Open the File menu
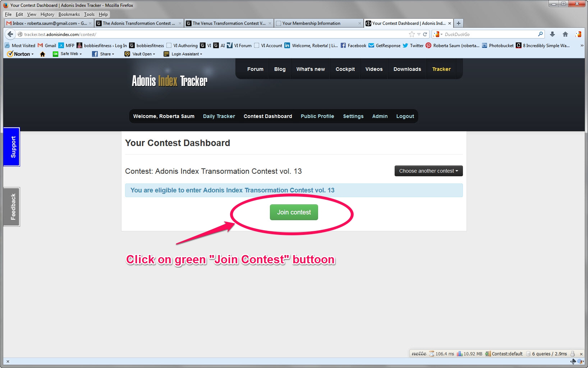The image size is (588, 368). coord(8,14)
